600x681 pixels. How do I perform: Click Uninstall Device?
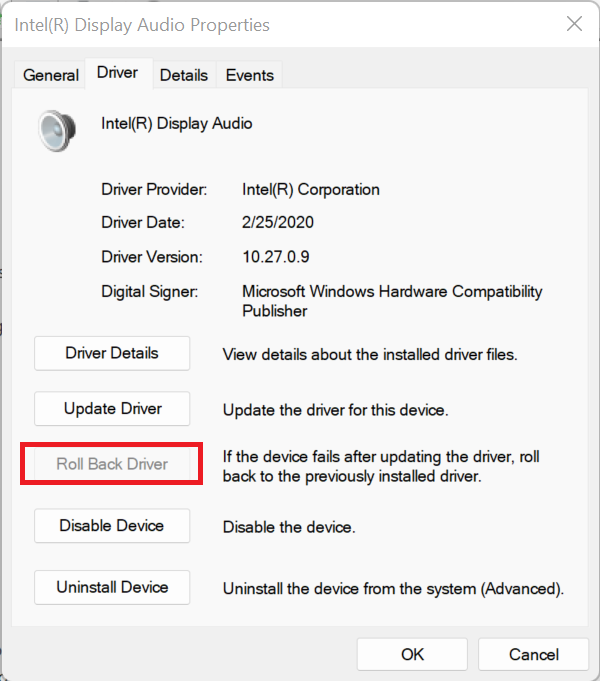112,587
